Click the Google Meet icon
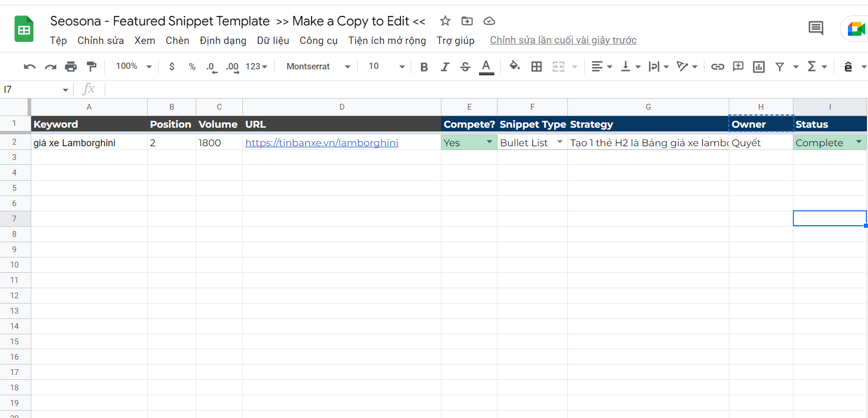 (x=856, y=29)
